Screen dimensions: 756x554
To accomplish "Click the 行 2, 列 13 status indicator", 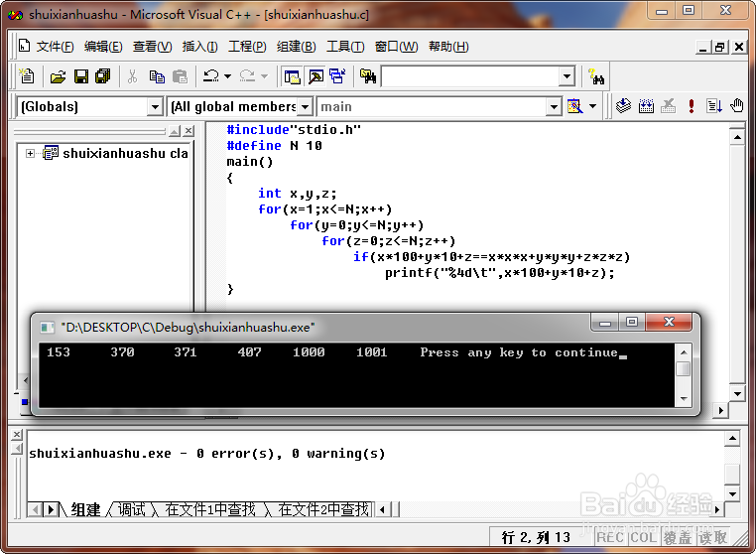I will tap(536, 537).
